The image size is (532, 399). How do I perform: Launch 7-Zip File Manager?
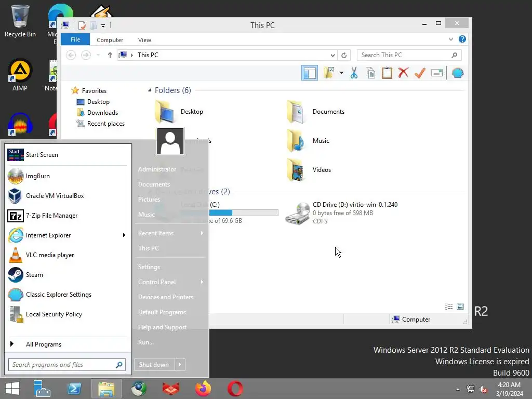(x=67, y=216)
